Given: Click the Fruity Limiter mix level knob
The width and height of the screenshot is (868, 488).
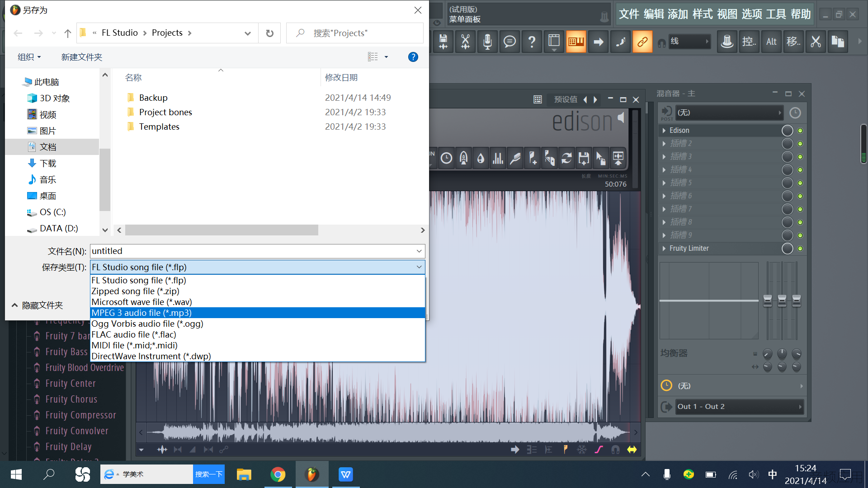Looking at the screenshot, I should [787, 249].
